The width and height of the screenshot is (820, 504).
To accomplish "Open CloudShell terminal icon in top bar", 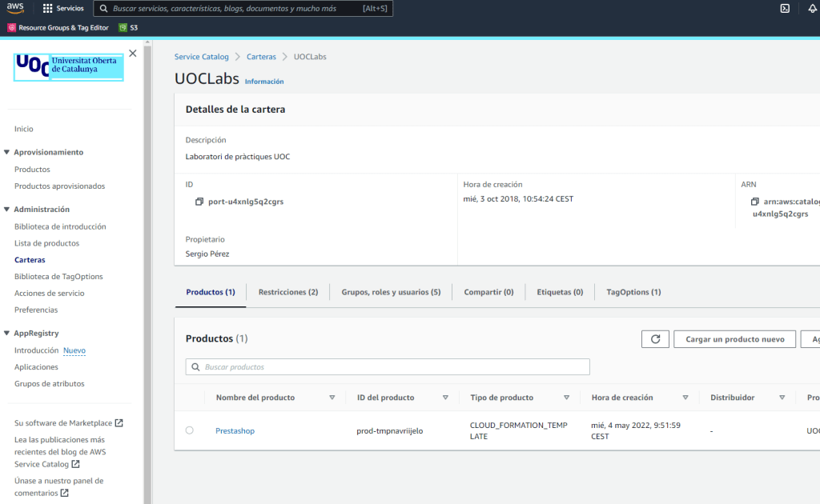I will click(x=785, y=8).
